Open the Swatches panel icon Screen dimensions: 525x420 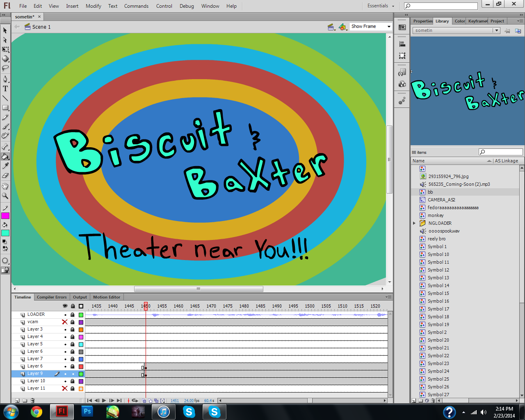point(402,27)
